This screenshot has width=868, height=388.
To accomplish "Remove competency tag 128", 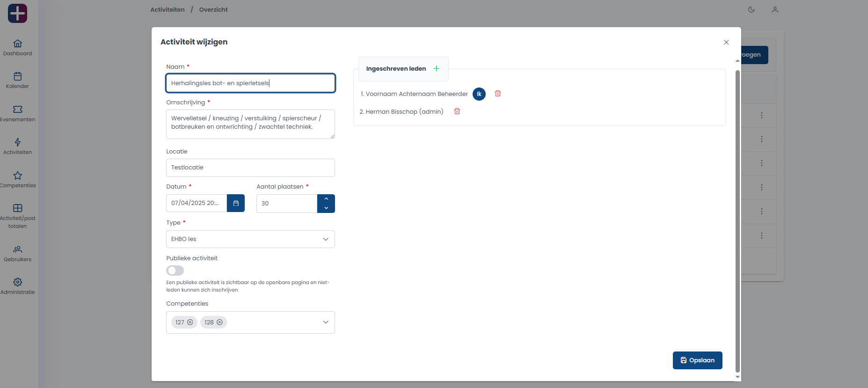I will click(x=219, y=322).
